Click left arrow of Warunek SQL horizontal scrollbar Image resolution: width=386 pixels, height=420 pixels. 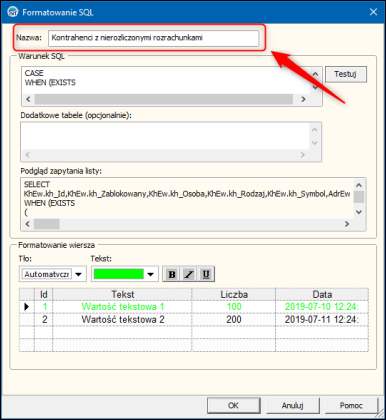pyautogui.click(x=28, y=99)
